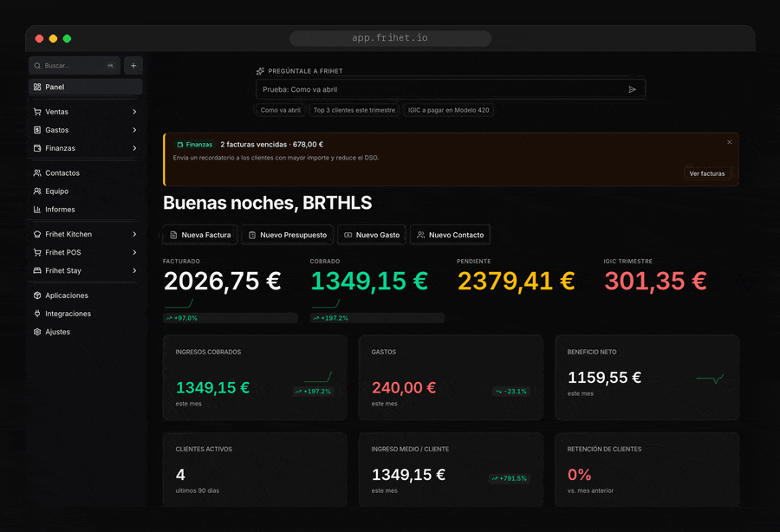This screenshot has height=532, width=780.
Task: Open the Panel menu item
Action: click(x=86, y=87)
